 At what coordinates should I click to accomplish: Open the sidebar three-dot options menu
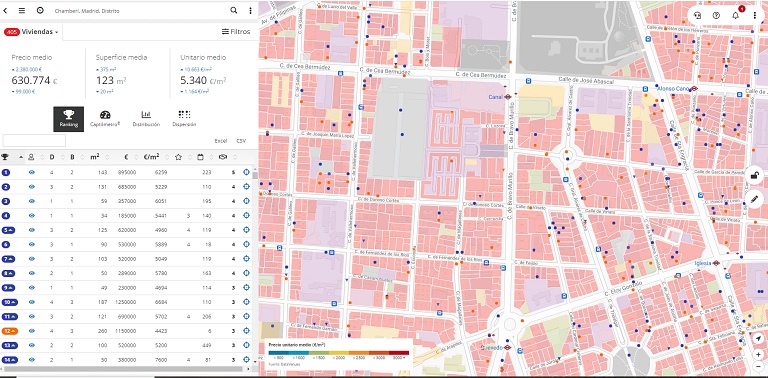[x=250, y=10]
